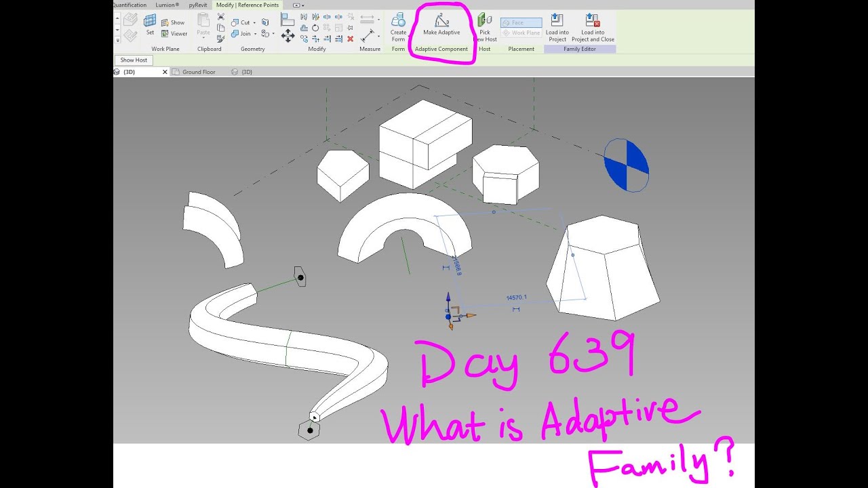Select the Split with Gap tool
Viewport: 868px width, 488px height.
[x=338, y=16]
